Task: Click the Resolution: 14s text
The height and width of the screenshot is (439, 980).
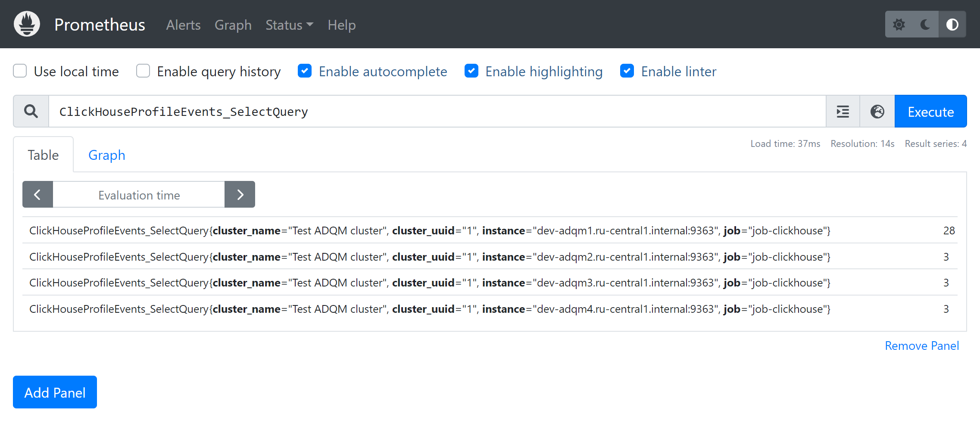Action: (862, 144)
